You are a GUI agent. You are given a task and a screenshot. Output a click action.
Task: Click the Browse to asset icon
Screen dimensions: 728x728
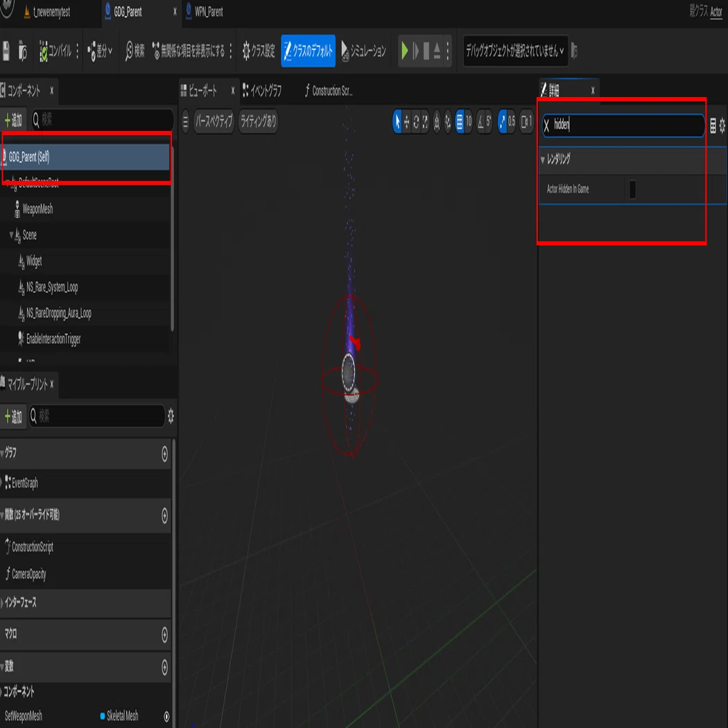[22, 51]
